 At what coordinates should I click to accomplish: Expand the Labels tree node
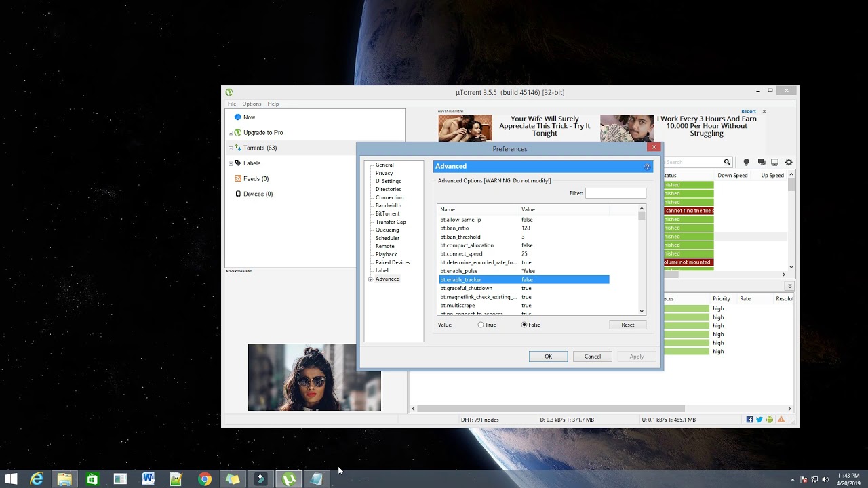231,163
